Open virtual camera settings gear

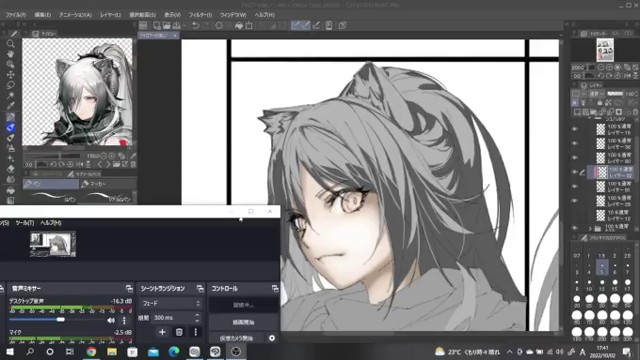[x=272, y=338]
